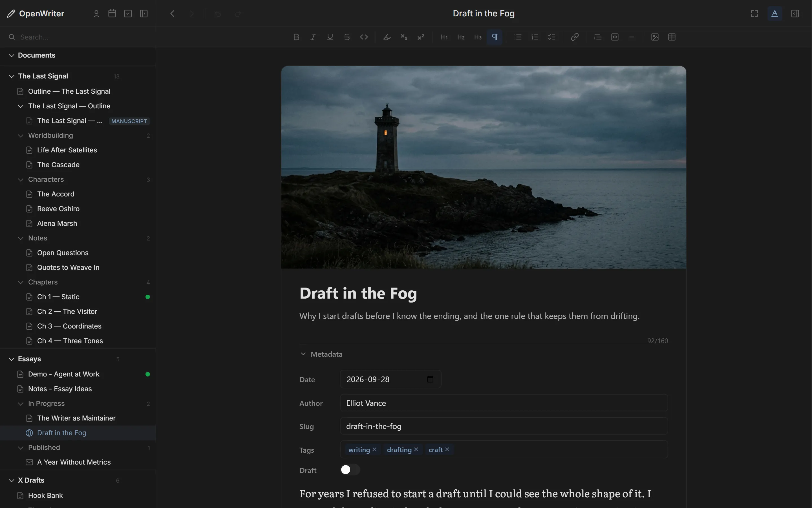Focus the sidebar Search field
The height and width of the screenshot is (508, 812).
pyautogui.click(x=78, y=37)
